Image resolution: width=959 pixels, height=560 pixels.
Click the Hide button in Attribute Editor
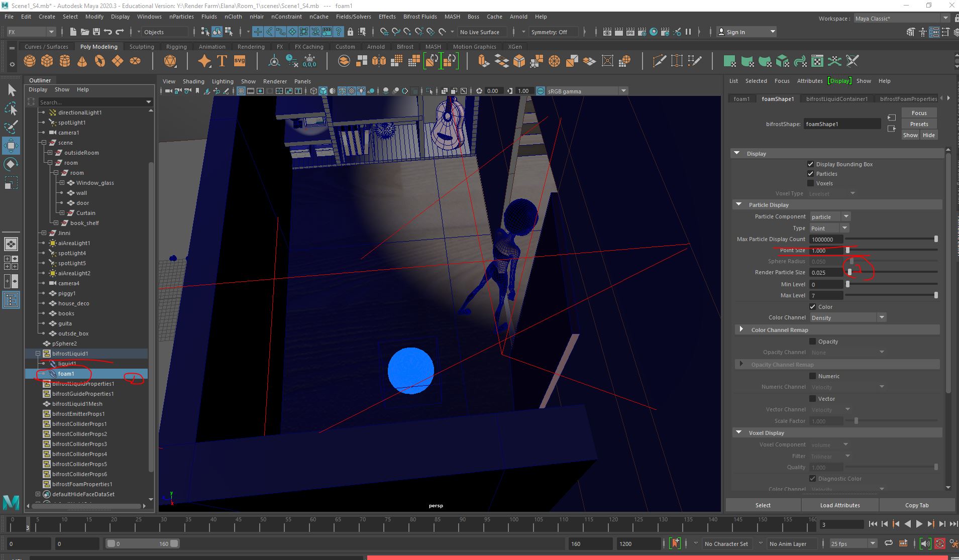[x=929, y=135]
